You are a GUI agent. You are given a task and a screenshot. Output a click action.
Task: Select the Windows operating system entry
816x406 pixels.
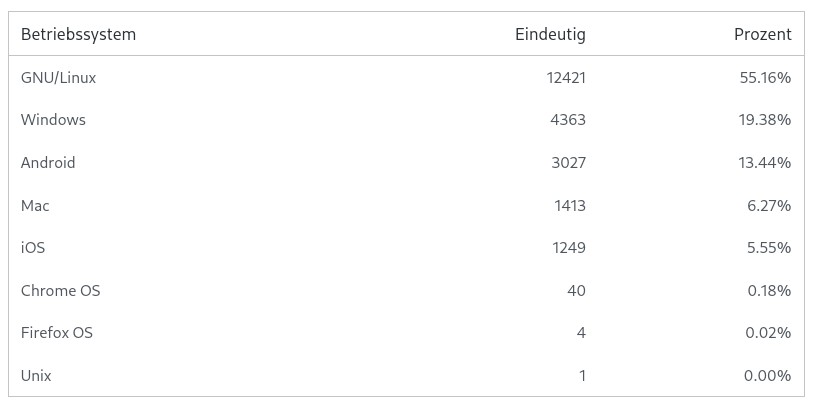53,120
